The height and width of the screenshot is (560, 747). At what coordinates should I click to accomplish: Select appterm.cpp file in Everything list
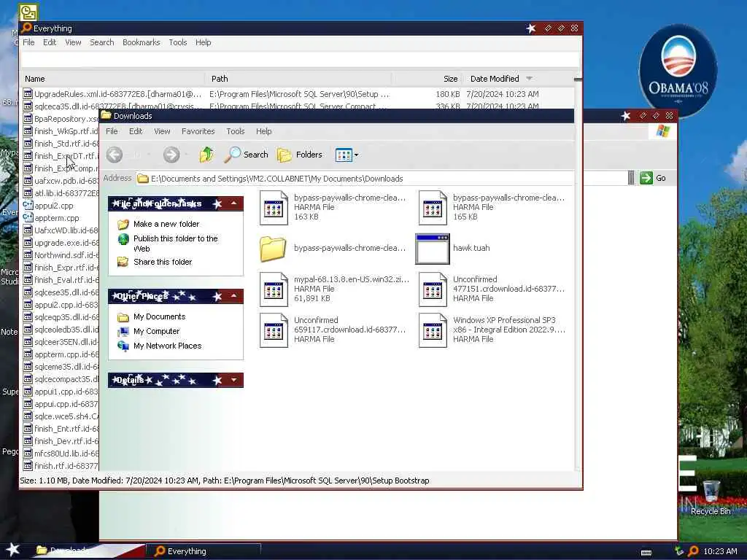(57, 218)
